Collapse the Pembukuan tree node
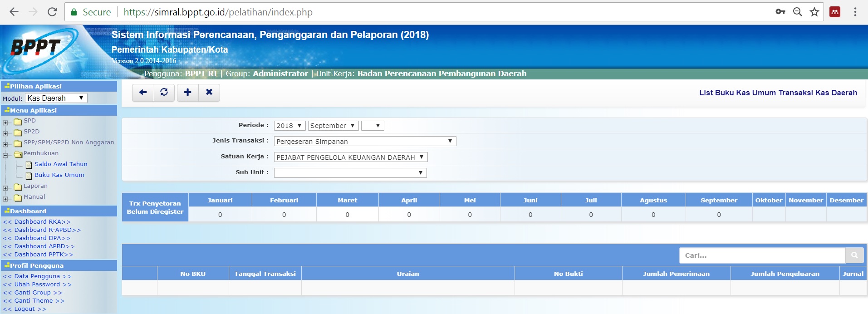868x314 pixels. click(x=5, y=155)
